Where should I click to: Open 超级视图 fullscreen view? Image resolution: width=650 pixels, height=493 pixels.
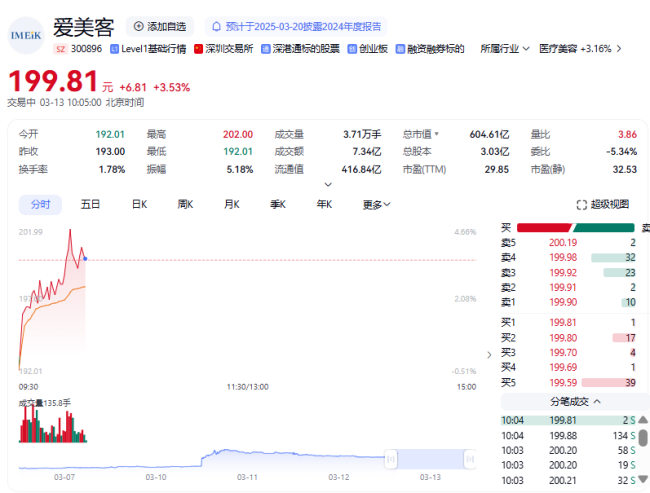click(x=603, y=204)
